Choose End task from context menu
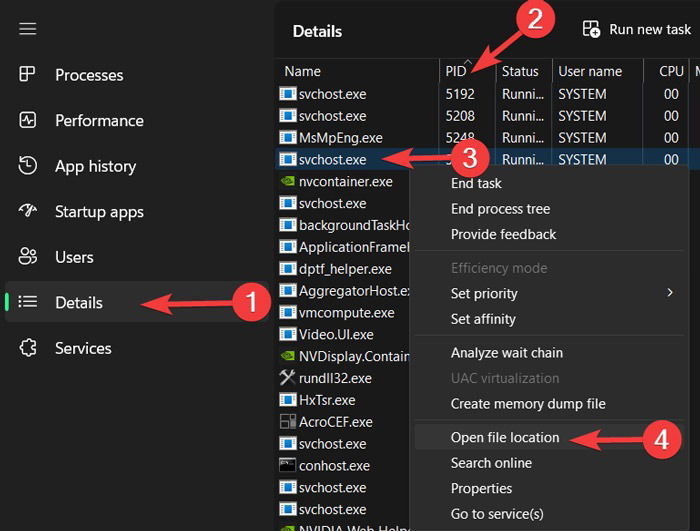Screen dimensions: 700x531 click(476, 184)
